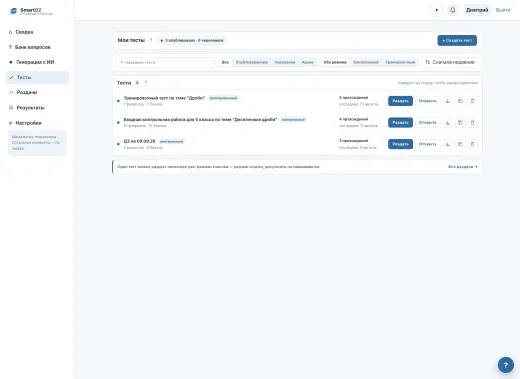The width and height of the screenshot is (520, 379).
Task: Select the Контрольный mode filter
Action: point(366,62)
